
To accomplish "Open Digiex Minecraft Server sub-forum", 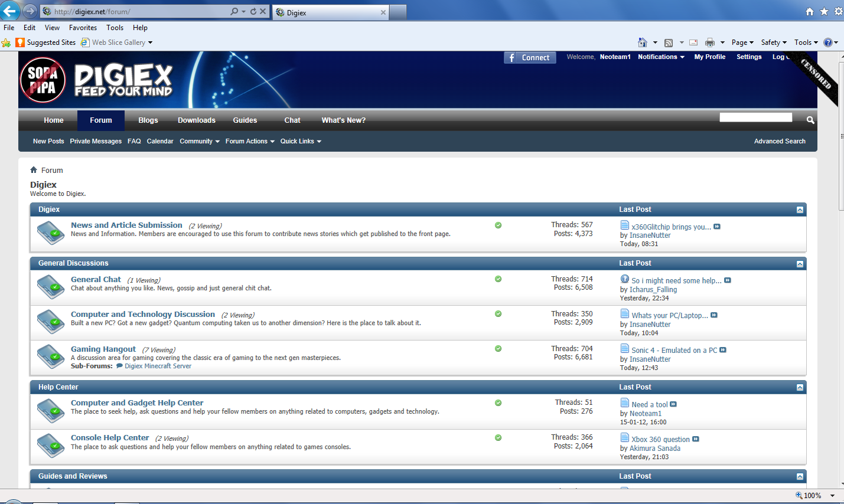I will click(158, 366).
